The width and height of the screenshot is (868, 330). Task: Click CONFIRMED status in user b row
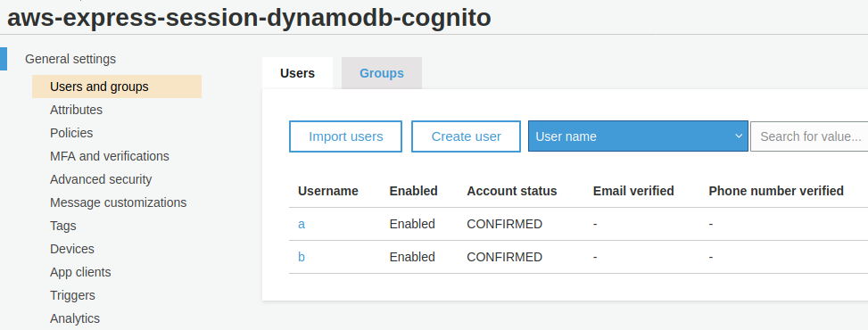click(x=504, y=257)
